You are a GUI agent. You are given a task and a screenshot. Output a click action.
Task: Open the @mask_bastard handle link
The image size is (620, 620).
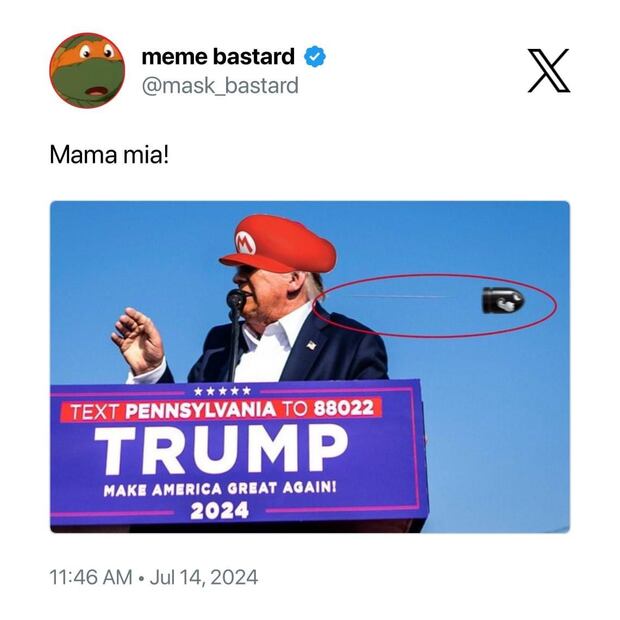[x=220, y=86]
